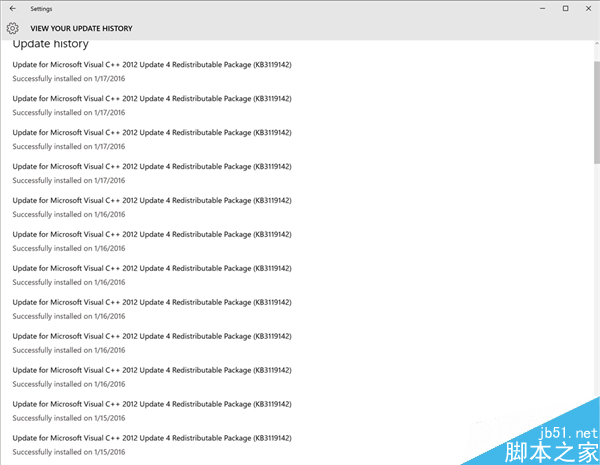600x465 pixels.
Task: Click the 'Update history' heading
Action: [x=51, y=44]
